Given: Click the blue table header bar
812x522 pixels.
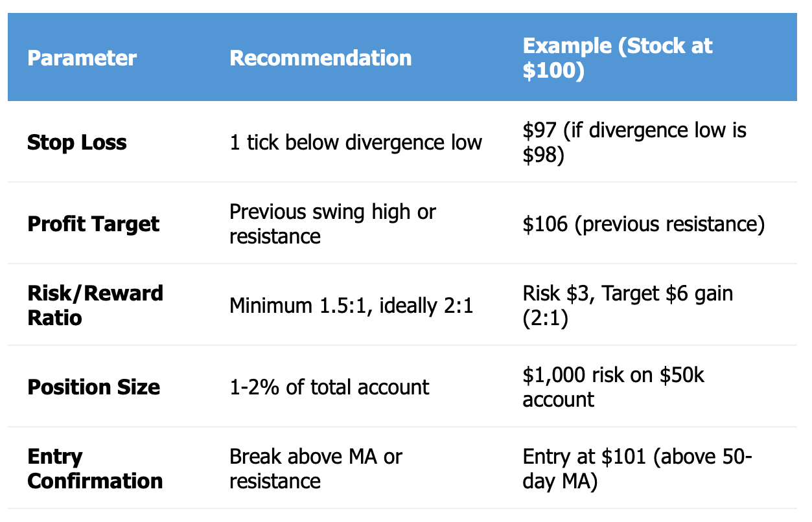Looking at the screenshot, I should tap(402, 58).
